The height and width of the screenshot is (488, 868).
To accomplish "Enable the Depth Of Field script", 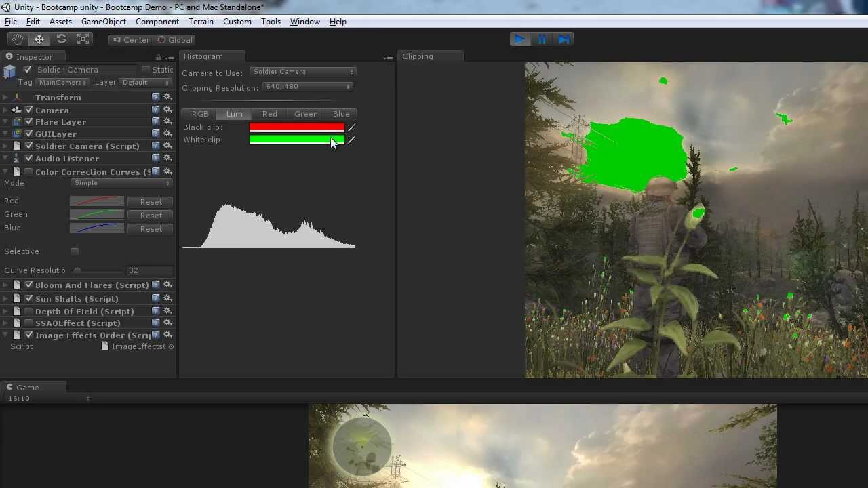I will [x=28, y=311].
